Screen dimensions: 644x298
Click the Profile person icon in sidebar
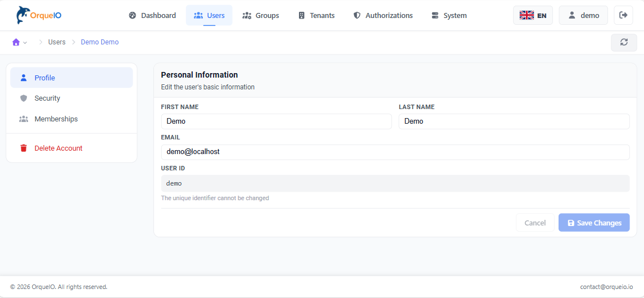(x=24, y=78)
